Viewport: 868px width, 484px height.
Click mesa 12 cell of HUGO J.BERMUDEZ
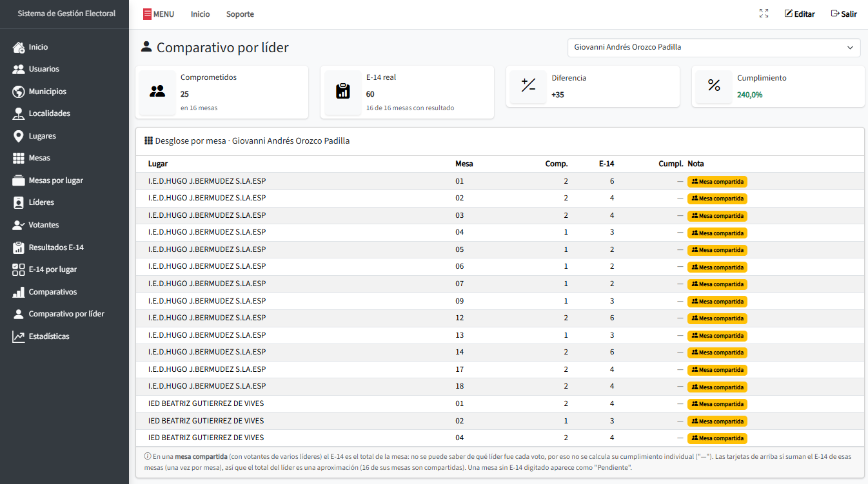click(x=459, y=318)
